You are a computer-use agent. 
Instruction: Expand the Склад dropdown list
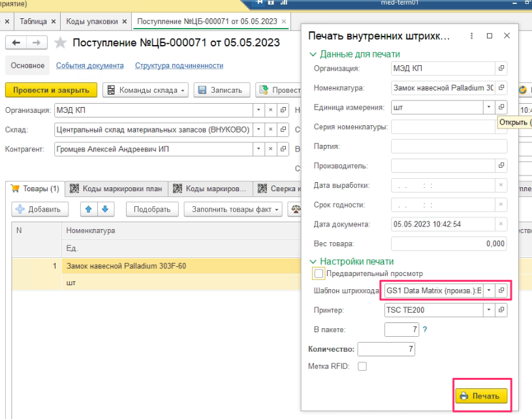[x=258, y=130]
